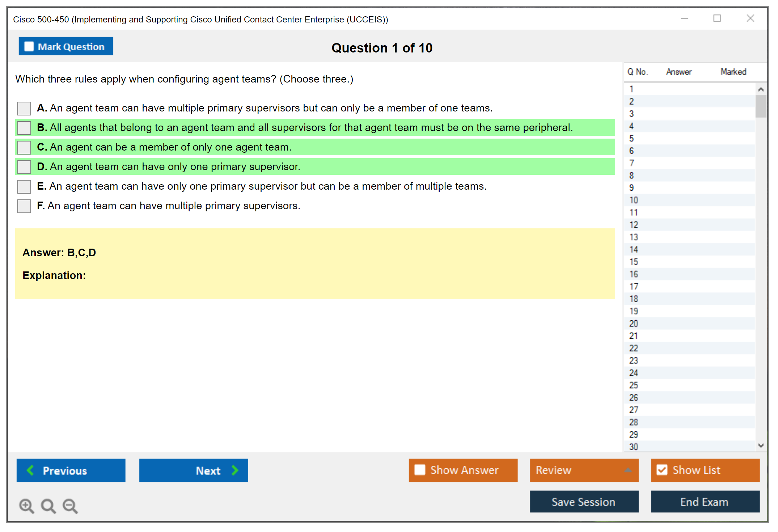The image size is (778, 532).
Task: Jump to question 10 in list
Action: click(634, 200)
